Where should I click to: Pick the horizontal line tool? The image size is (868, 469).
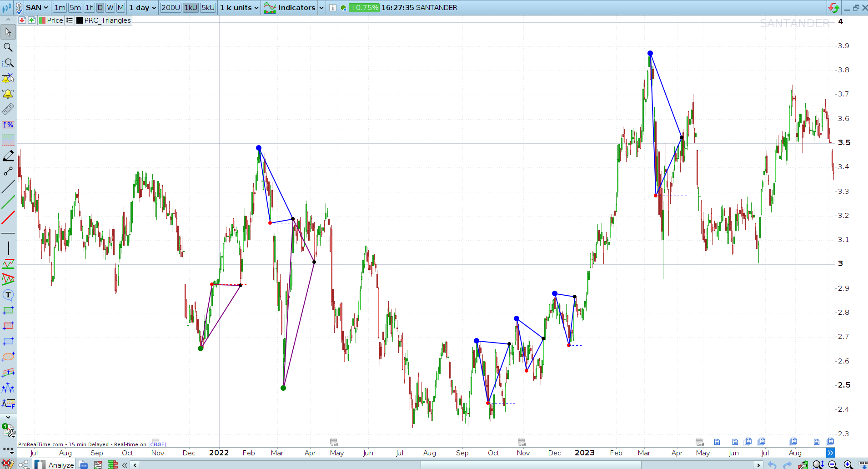tap(8, 233)
